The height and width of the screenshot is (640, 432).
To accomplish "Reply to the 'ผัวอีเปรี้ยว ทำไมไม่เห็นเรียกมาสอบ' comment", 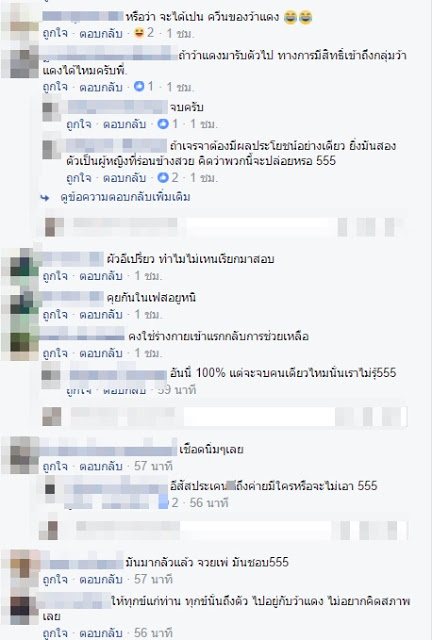I will 101,276.
